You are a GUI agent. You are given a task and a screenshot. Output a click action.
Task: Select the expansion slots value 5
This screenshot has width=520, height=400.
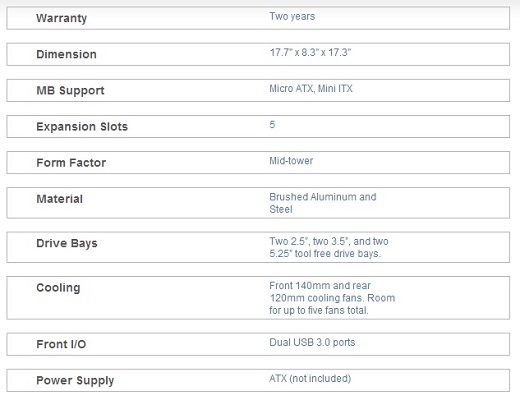[x=272, y=125]
